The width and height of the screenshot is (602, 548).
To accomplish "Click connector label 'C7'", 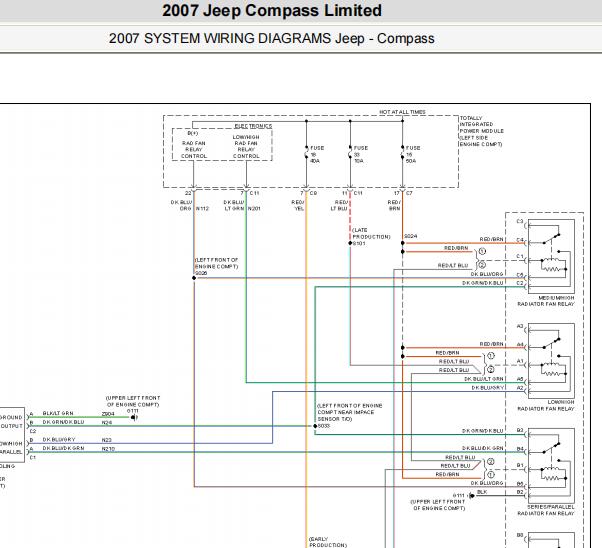I will (409, 193).
